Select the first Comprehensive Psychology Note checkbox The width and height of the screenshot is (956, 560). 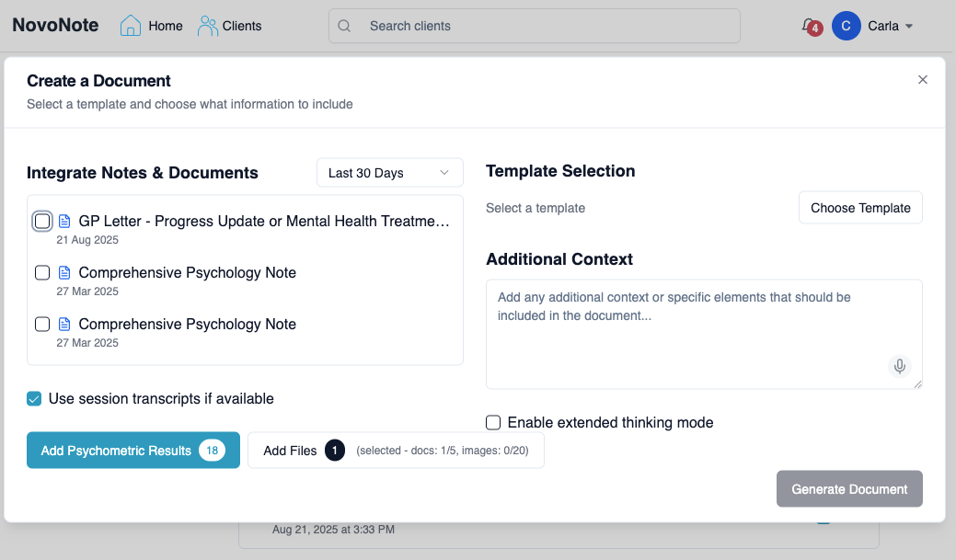pyautogui.click(x=42, y=273)
